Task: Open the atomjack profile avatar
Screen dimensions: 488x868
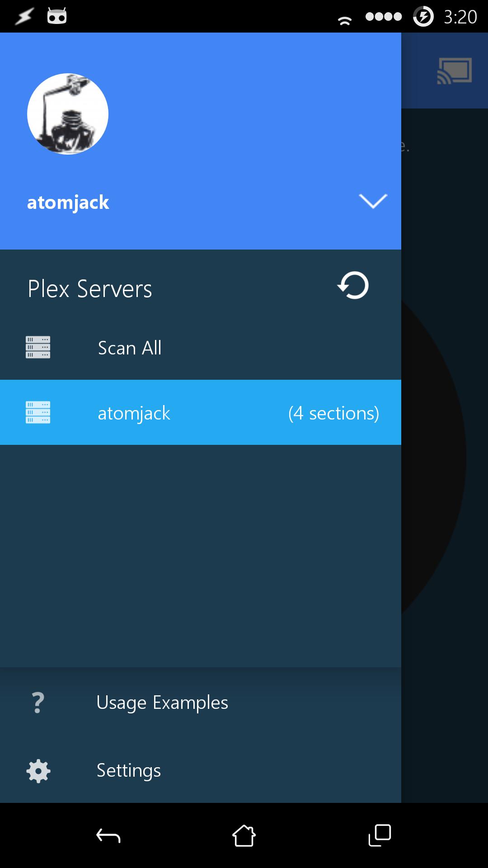Action: tap(68, 114)
